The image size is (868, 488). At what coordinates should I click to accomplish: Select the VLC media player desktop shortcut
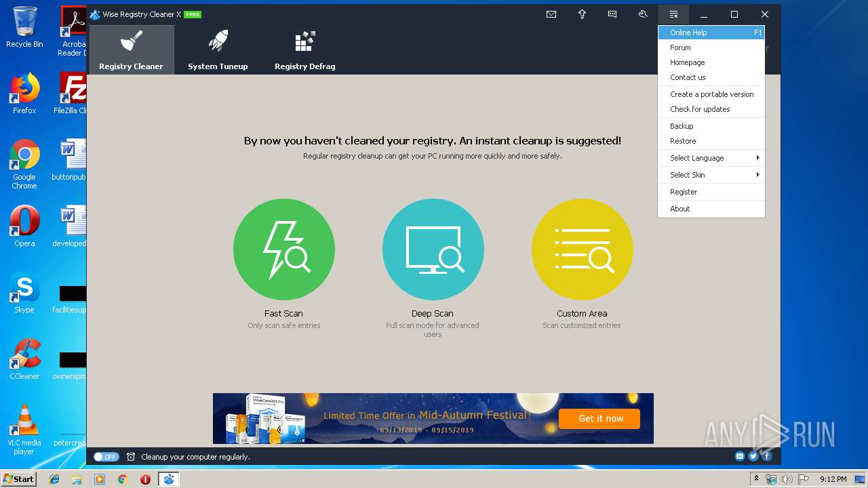(x=24, y=430)
